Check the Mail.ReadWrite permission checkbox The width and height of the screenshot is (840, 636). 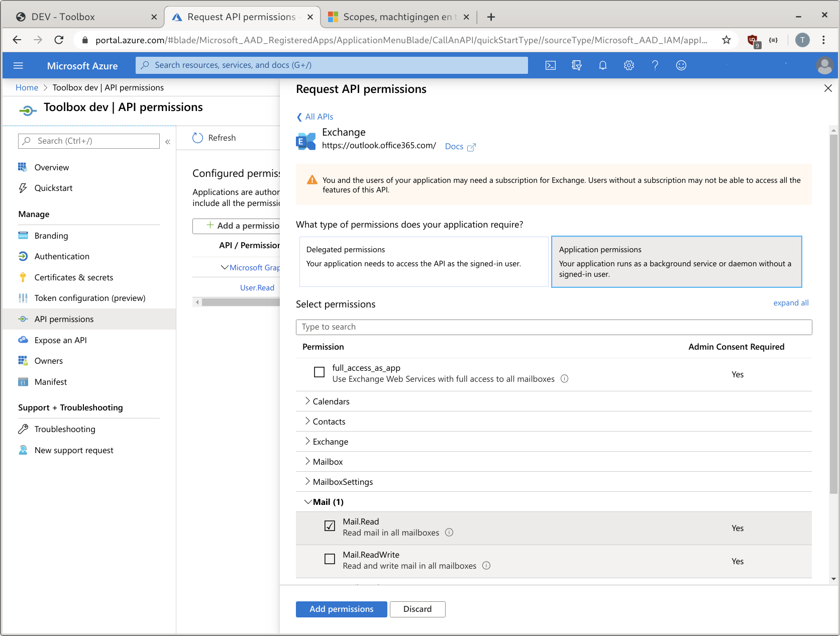coord(330,559)
